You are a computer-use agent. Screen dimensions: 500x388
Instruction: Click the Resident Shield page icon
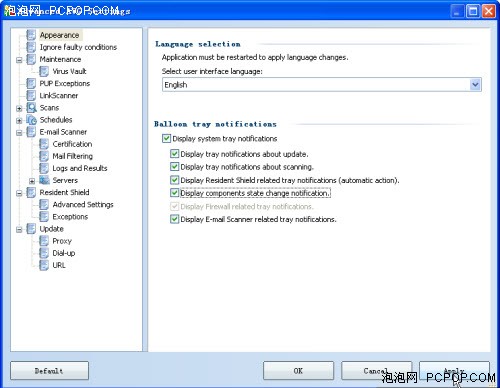click(31, 192)
